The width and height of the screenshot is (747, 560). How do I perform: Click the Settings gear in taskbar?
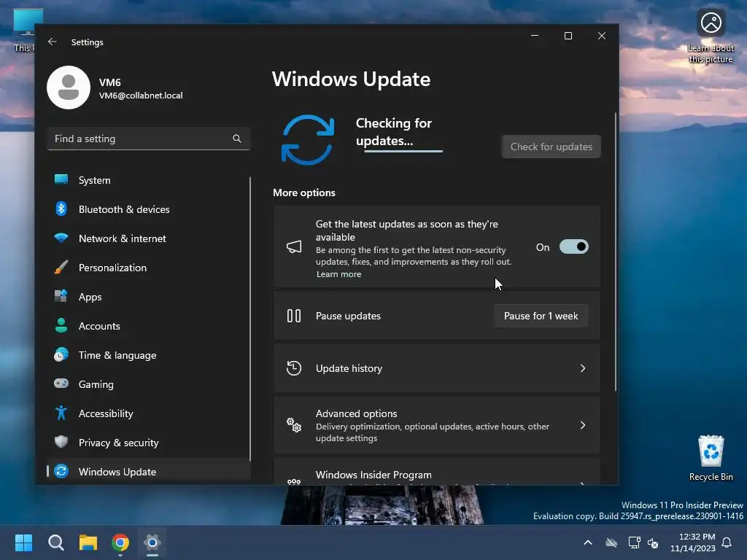coord(152,542)
